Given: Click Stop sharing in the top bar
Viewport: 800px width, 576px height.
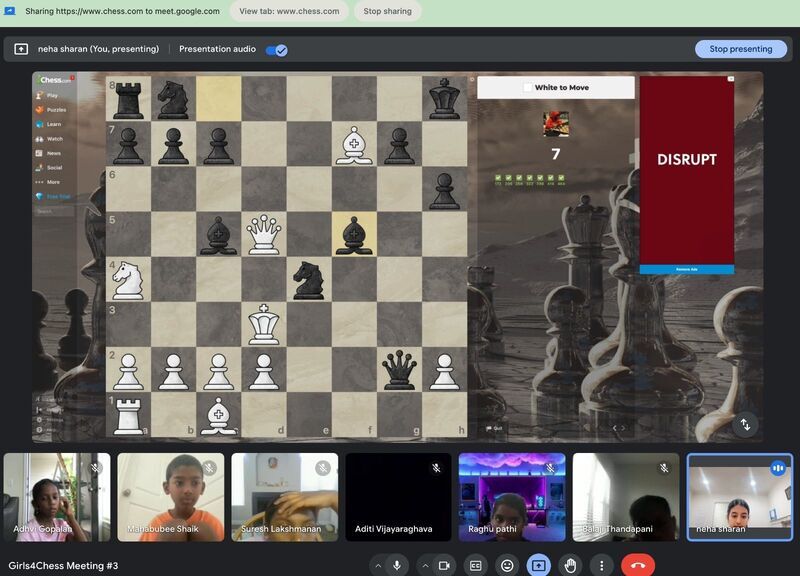Looking at the screenshot, I should pos(386,11).
